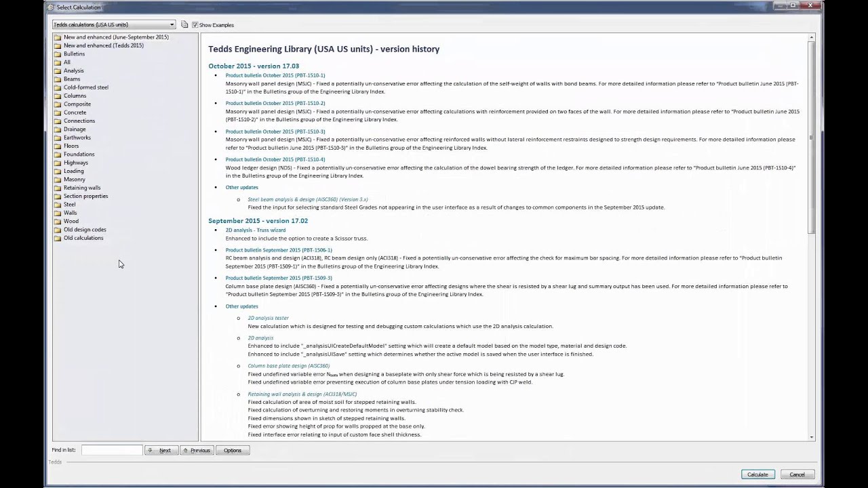Open Product bulletin September 2015 (PBT-1509-3) link
The image size is (868, 488).
tap(279, 278)
